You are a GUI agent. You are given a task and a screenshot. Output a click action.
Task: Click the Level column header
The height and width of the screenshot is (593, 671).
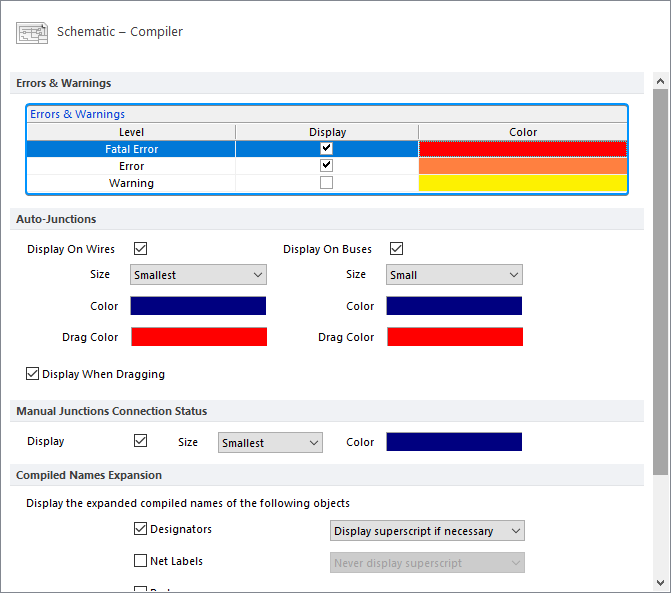click(x=131, y=132)
